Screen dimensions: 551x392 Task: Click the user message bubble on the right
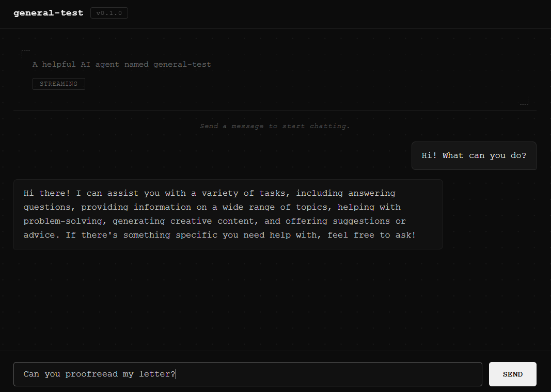click(474, 155)
